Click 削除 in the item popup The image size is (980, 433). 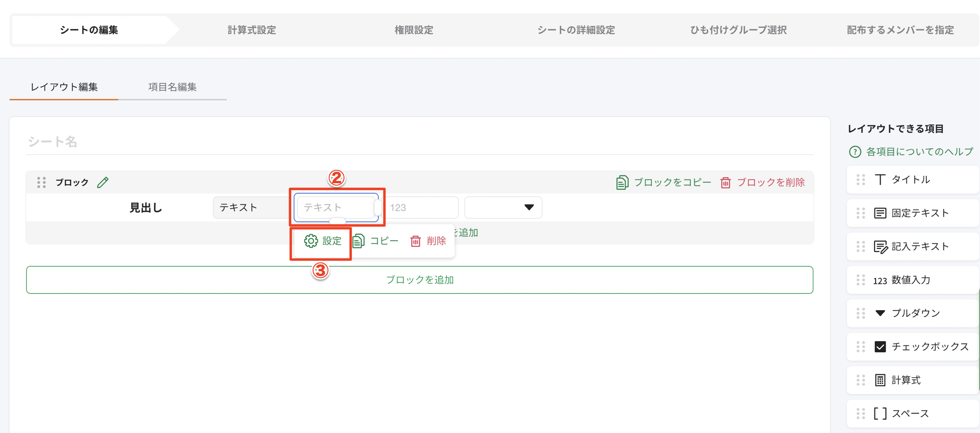428,241
